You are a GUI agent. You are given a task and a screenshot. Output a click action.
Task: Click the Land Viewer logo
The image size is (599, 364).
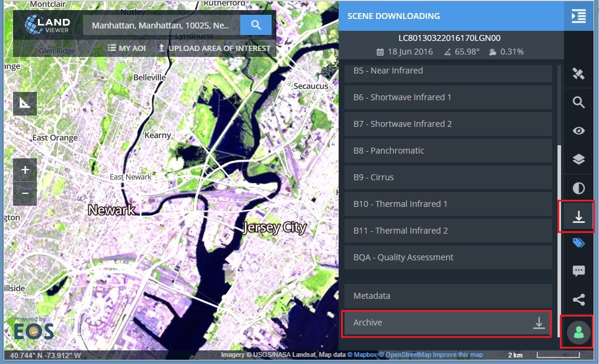pyautogui.click(x=47, y=24)
